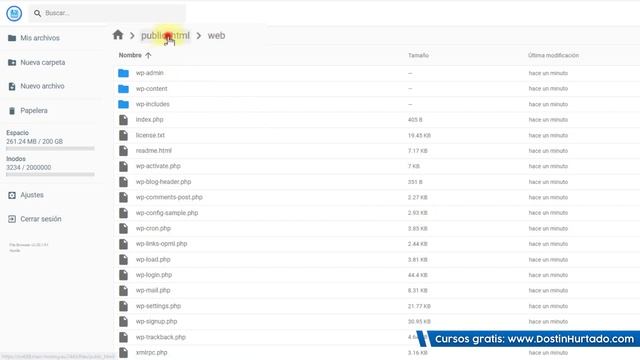
Task: Click the wp-signup.php file name
Action: [x=156, y=321]
